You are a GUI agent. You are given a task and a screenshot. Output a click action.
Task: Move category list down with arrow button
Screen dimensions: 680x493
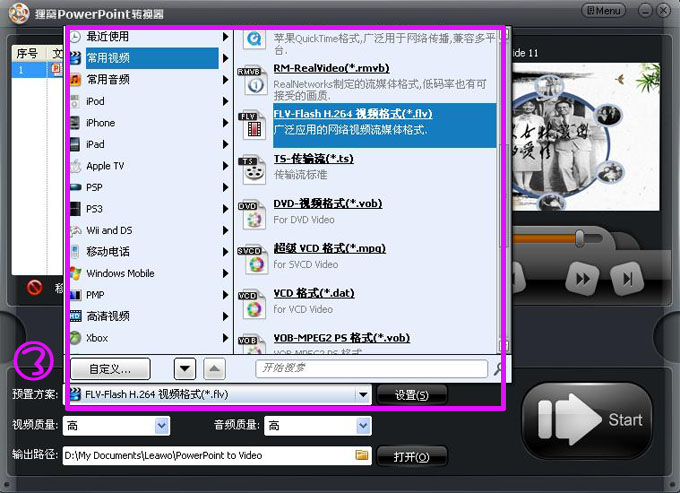[185, 369]
